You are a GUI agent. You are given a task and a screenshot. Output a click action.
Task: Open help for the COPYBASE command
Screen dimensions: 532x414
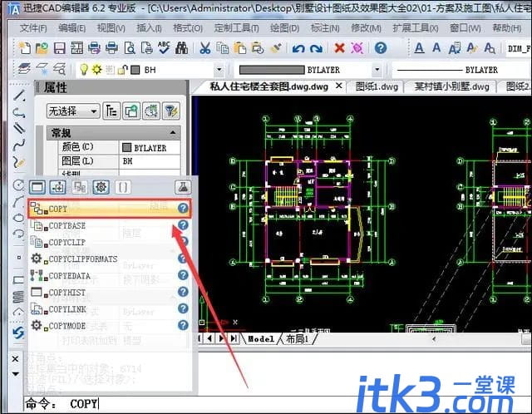click(183, 225)
